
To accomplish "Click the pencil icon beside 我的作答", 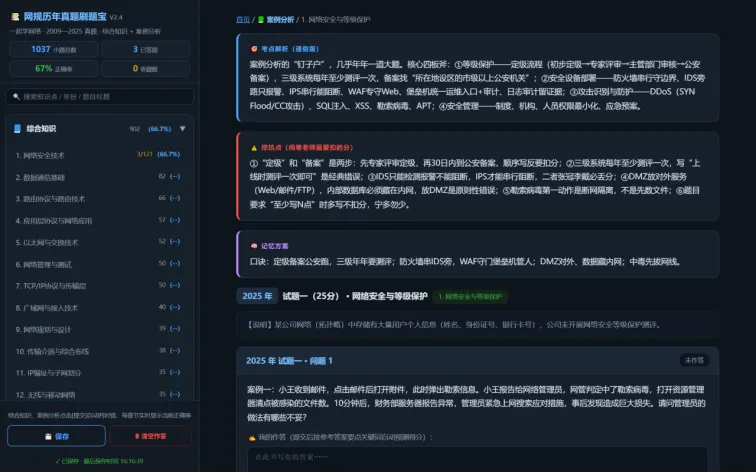I will pyautogui.click(x=252, y=437).
